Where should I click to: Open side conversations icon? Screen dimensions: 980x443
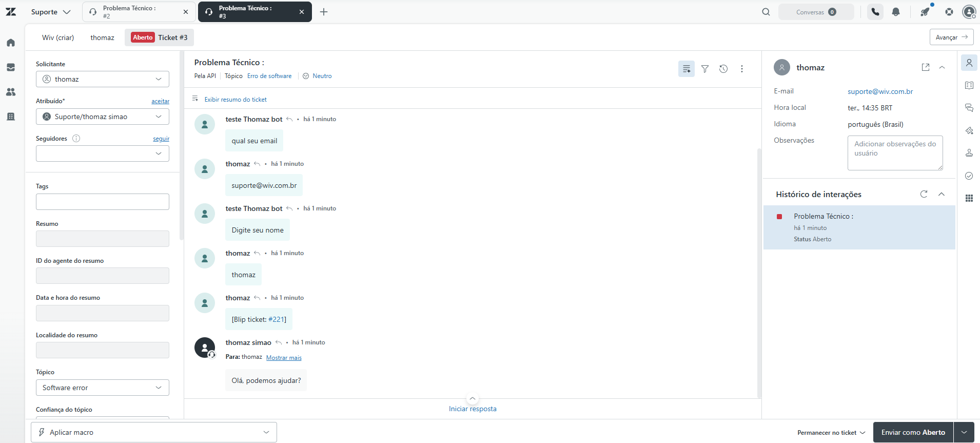pos(969,108)
